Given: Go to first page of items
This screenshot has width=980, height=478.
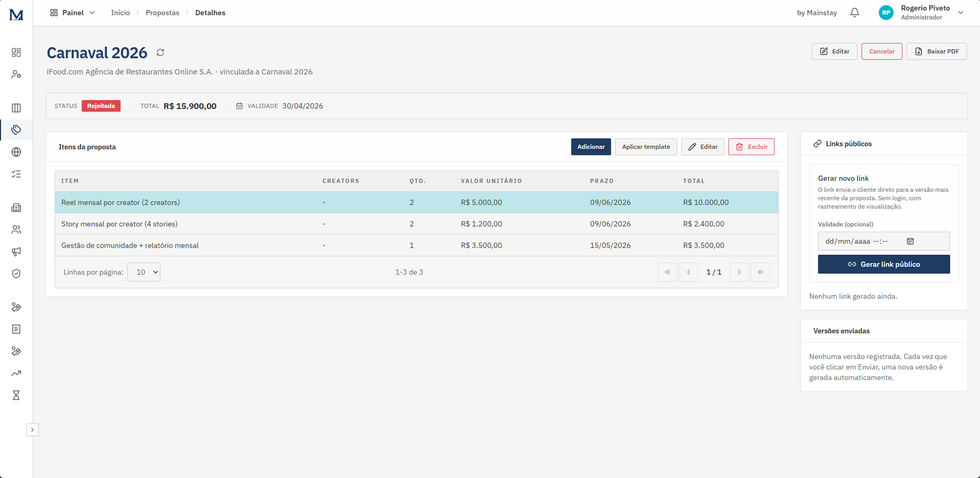Looking at the screenshot, I should pos(668,272).
